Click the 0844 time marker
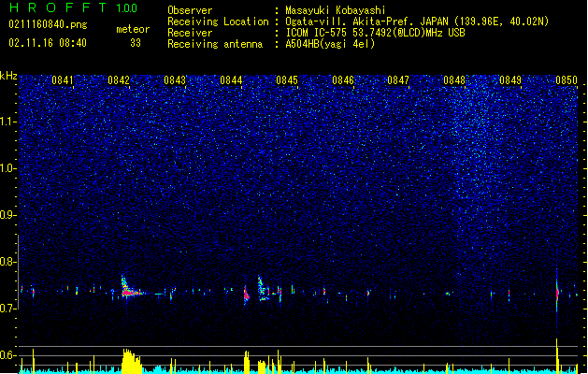588x374 pixels. 231,80
